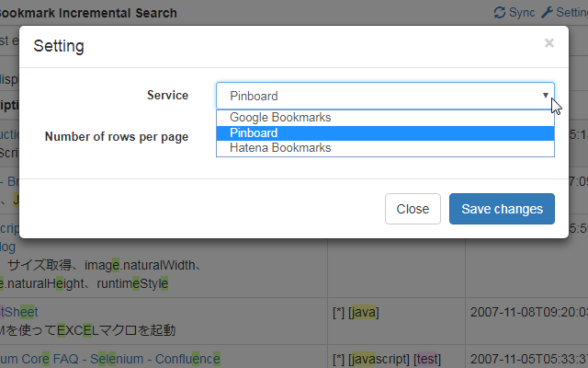Click the Number of rows per page label
Screen dimensions: 588x368
coord(117,137)
